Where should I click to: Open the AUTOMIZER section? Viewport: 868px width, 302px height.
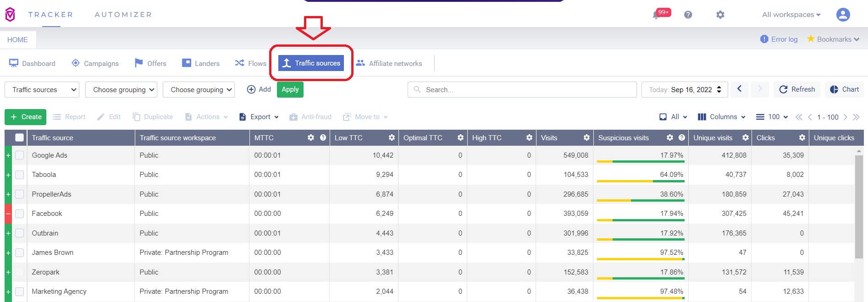pos(123,15)
